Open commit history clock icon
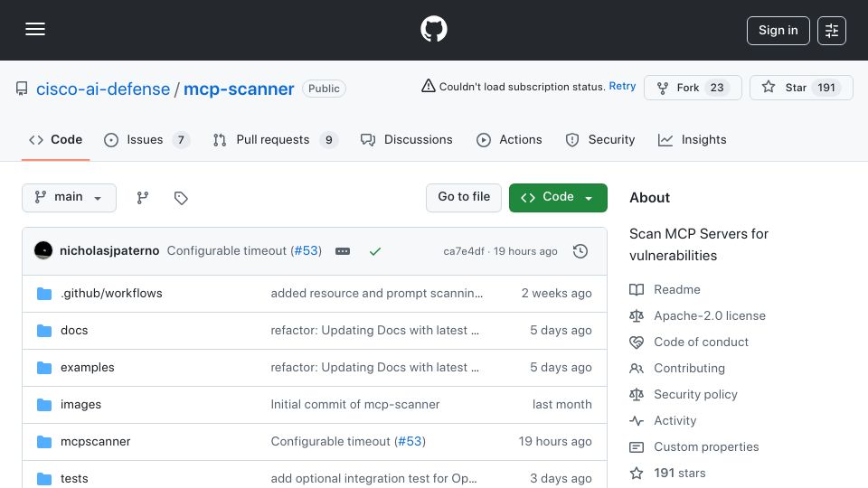Image resolution: width=868 pixels, height=488 pixels. tap(580, 251)
